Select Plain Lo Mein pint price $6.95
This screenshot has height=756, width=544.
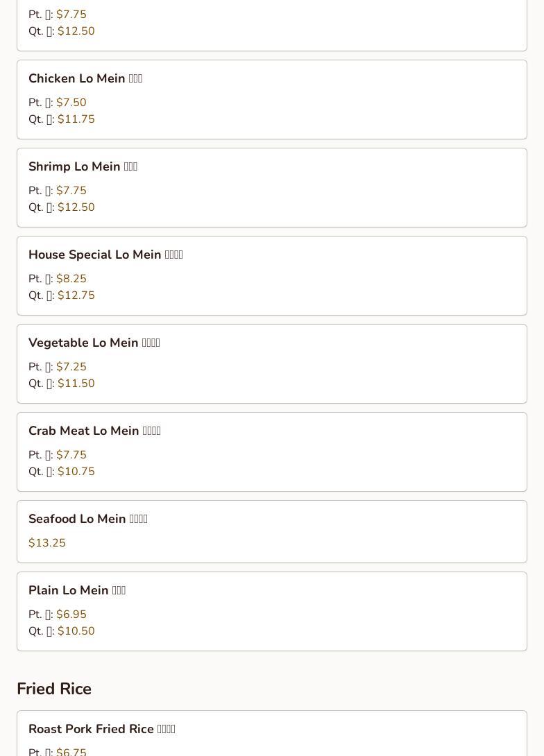[71, 615]
